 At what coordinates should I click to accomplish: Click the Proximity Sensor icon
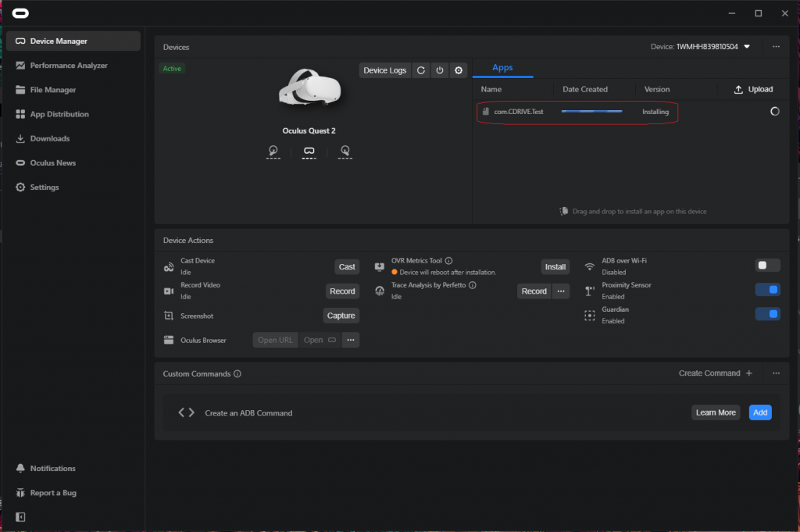pos(590,291)
